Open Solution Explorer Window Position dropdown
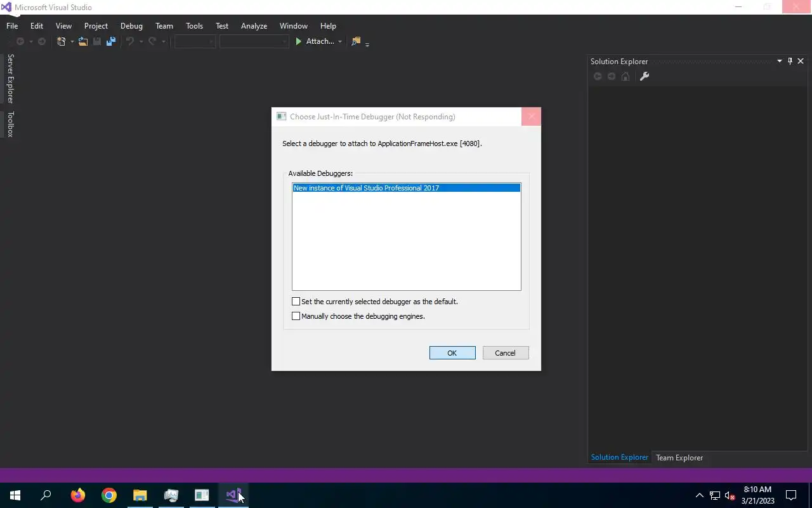Screen dimensions: 812x508 coord(780,61)
